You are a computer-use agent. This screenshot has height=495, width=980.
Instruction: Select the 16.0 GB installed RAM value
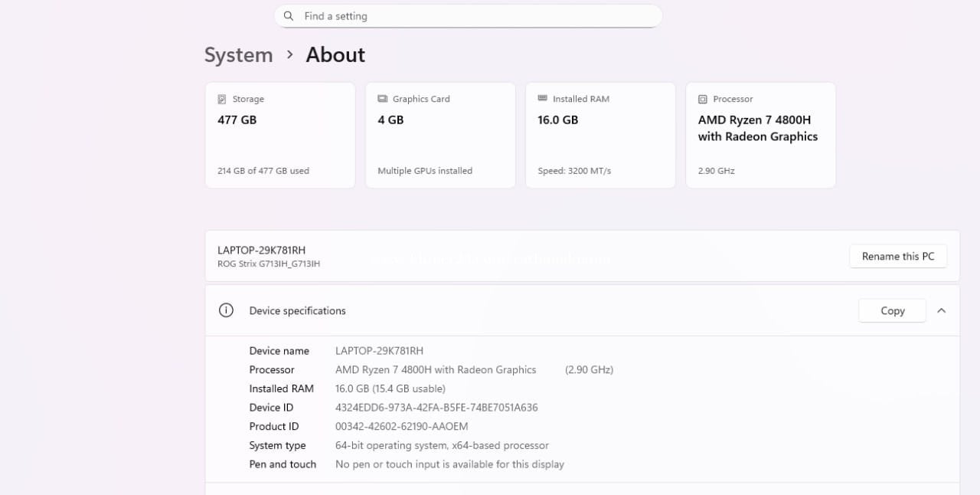pos(558,120)
